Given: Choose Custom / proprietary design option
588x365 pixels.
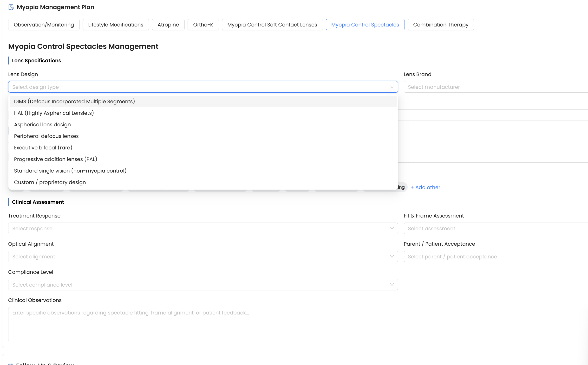Looking at the screenshot, I should (x=203, y=182).
